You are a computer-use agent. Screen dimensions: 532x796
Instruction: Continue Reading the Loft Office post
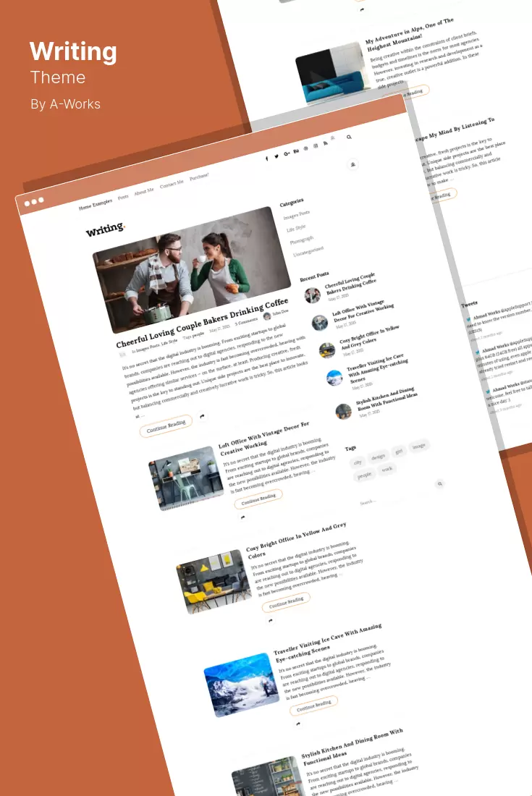258,499
